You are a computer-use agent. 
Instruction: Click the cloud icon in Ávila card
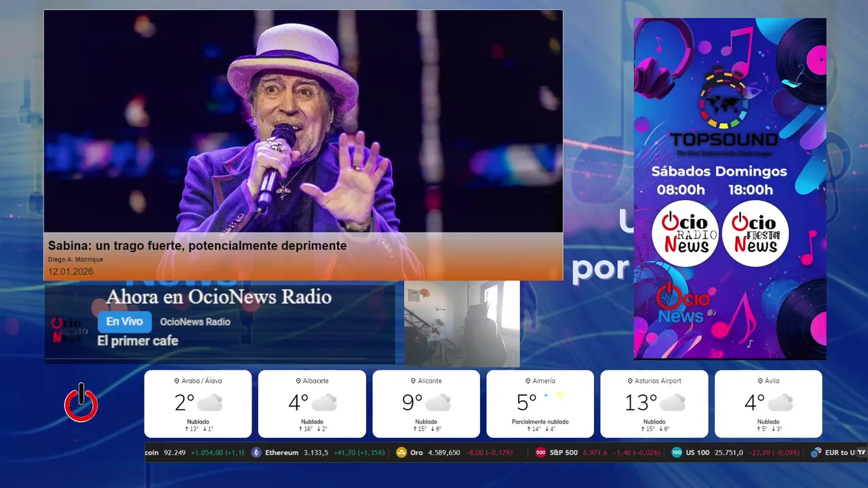781,403
